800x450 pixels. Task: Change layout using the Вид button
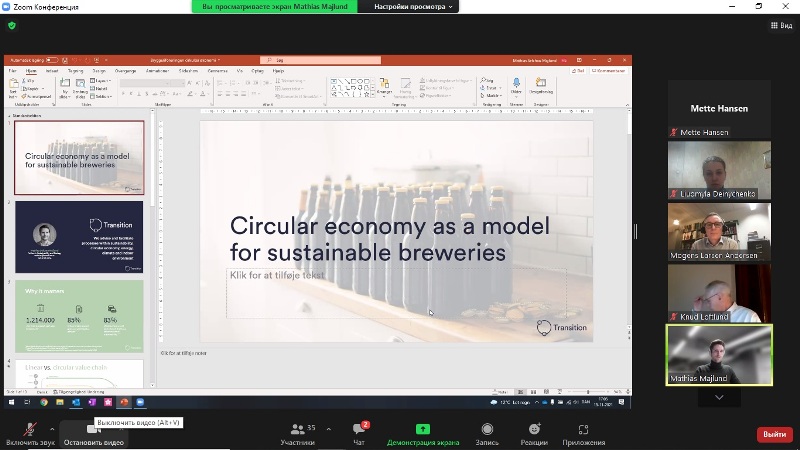click(x=780, y=25)
